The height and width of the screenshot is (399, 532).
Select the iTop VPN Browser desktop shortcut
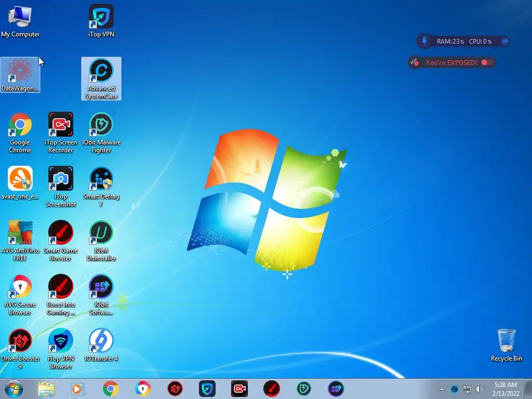pyautogui.click(x=61, y=349)
